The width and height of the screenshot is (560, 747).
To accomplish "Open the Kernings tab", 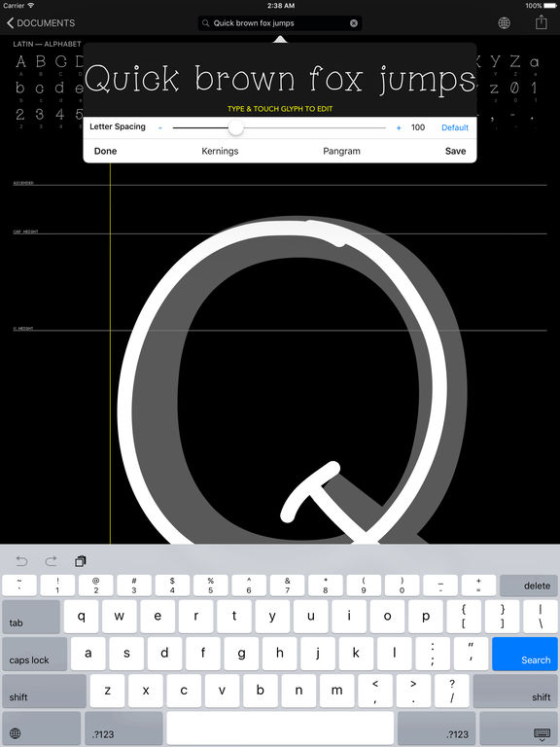I will (220, 151).
